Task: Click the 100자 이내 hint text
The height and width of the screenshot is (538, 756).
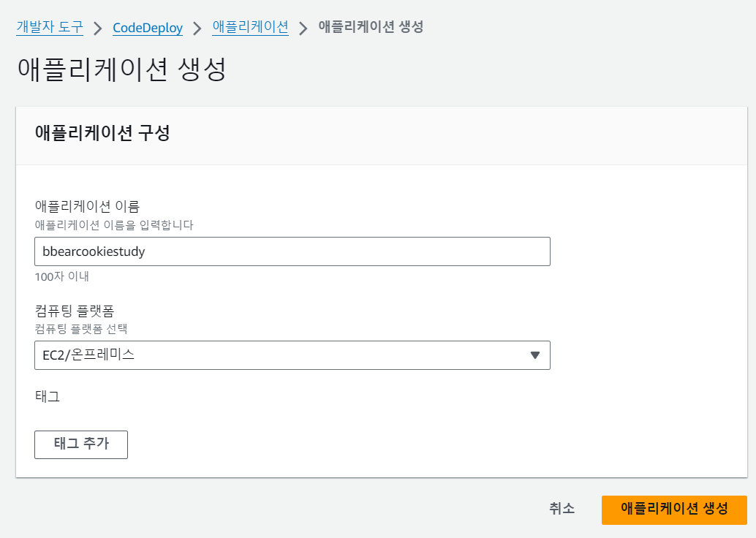Action: tap(61, 277)
